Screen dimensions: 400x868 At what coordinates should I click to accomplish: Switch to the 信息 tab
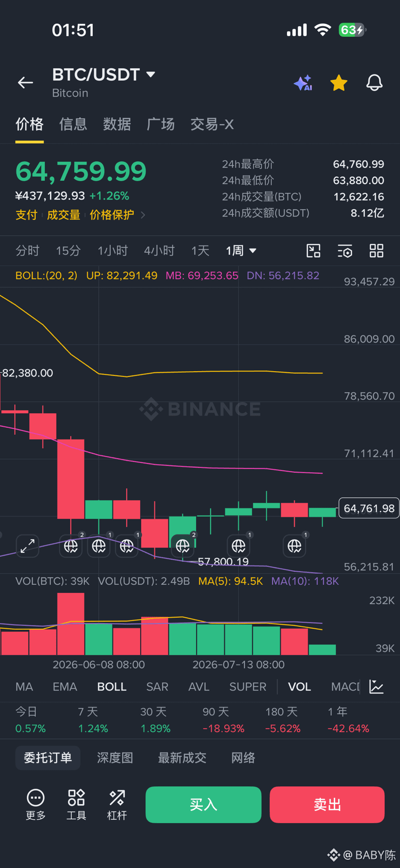tap(73, 124)
